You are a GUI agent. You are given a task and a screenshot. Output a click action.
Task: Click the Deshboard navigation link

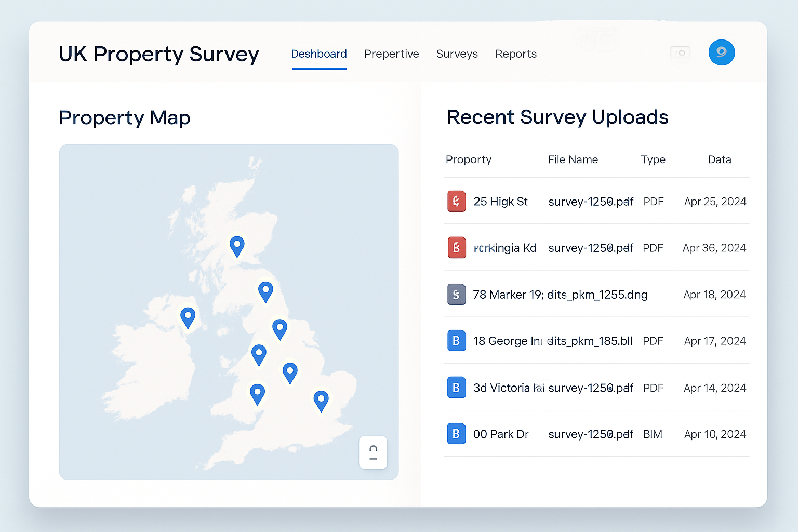click(x=319, y=54)
